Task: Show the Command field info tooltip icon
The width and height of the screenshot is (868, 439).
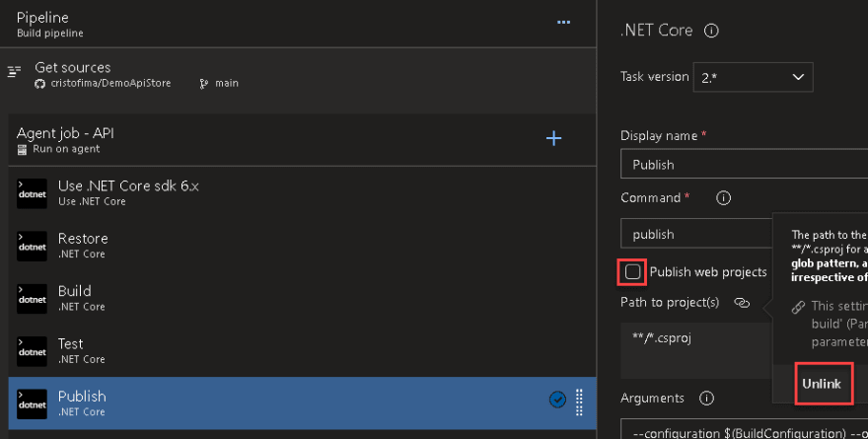Action: coord(723,198)
